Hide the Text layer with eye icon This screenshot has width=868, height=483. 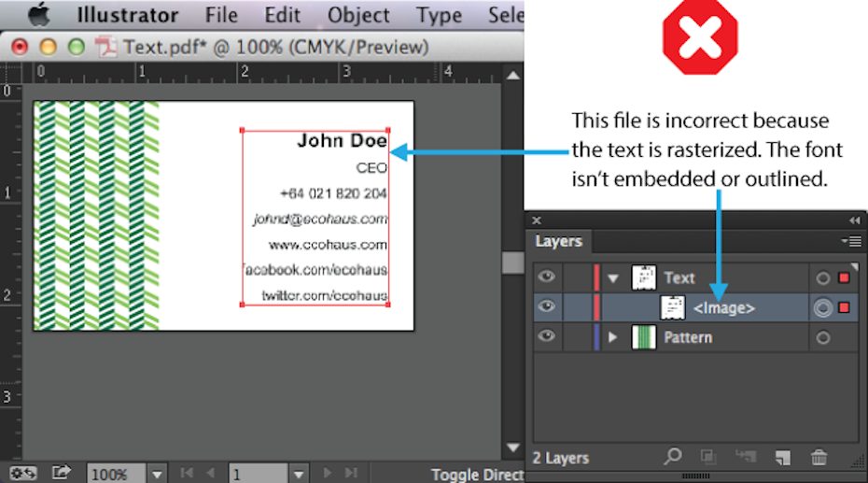coord(548,277)
